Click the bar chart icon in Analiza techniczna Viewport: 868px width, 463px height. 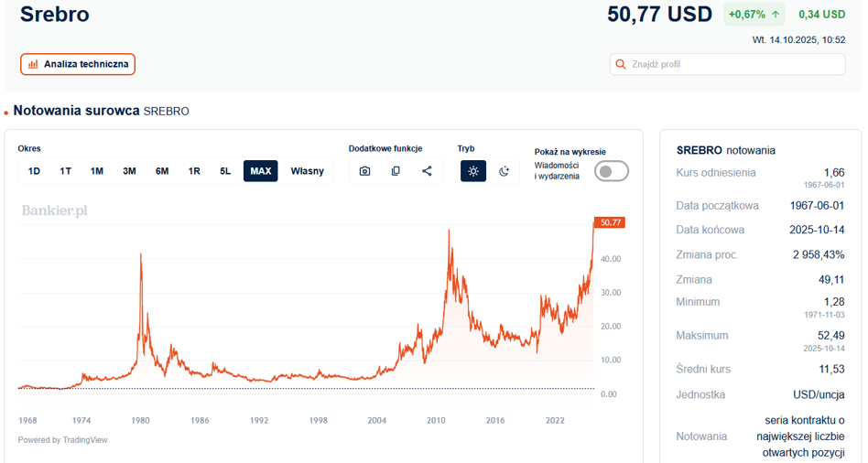pos(33,64)
